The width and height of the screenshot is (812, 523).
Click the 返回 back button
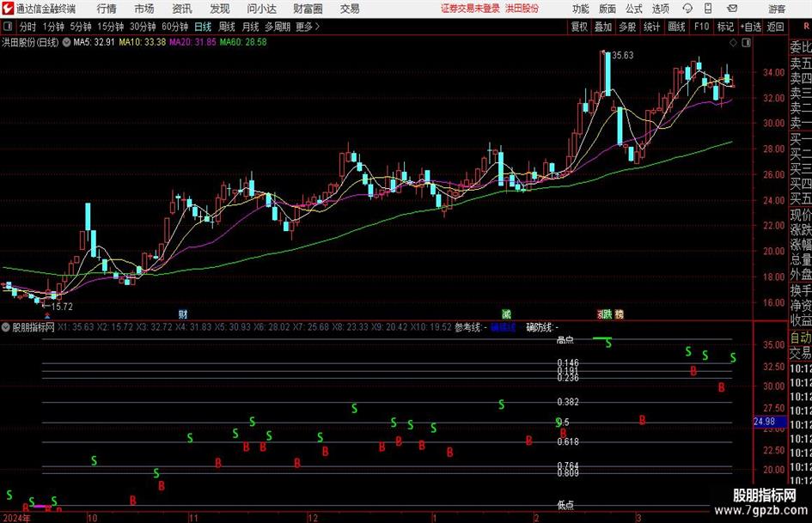[x=776, y=27]
